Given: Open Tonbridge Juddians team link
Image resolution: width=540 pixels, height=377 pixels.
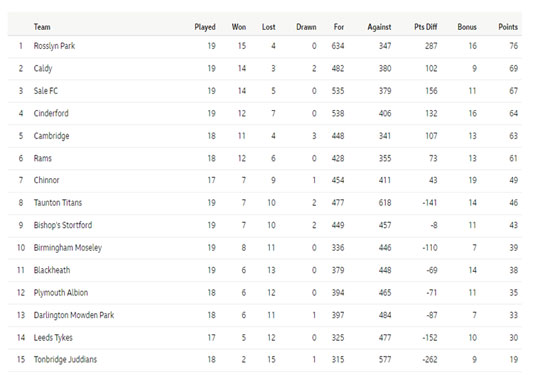Looking at the screenshot, I should (x=65, y=360).
